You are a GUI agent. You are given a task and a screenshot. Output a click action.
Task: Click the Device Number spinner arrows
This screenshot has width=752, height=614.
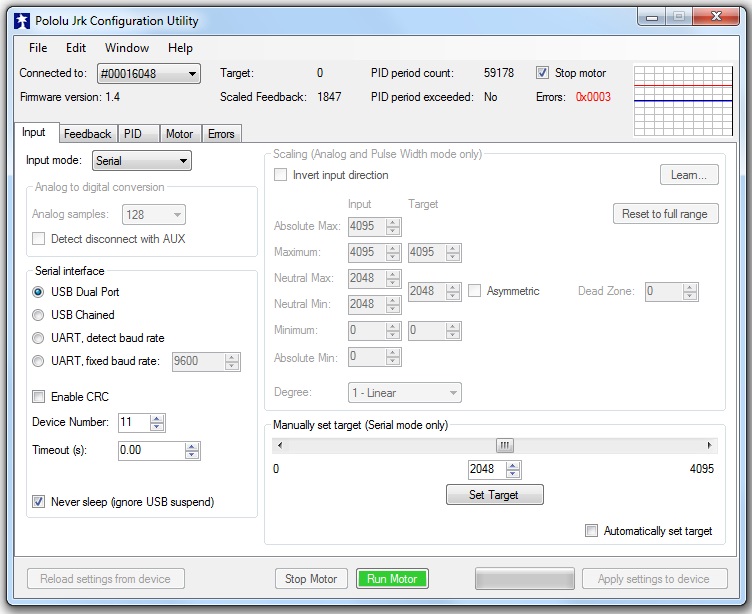pos(157,423)
